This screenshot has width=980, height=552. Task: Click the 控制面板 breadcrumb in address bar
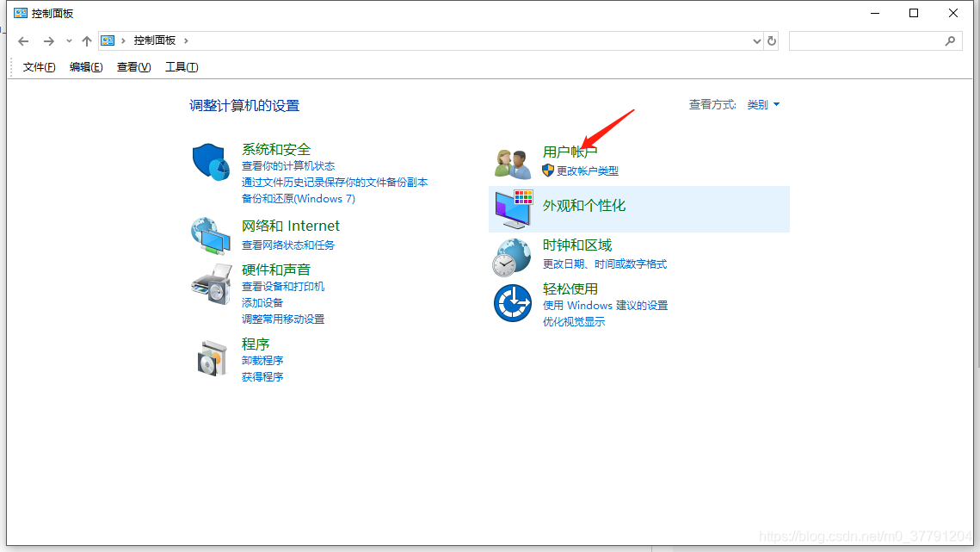click(x=154, y=40)
